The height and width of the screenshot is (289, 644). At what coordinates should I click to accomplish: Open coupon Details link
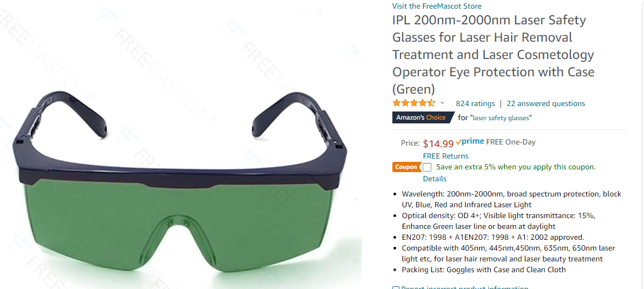[435, 179]
